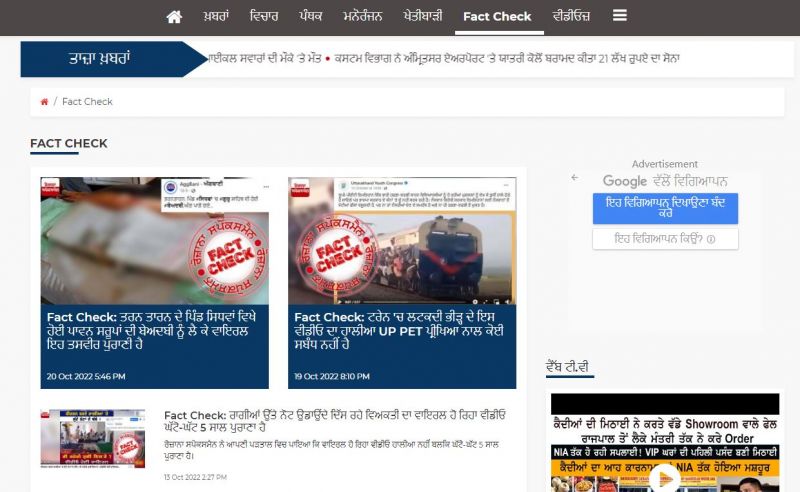The image size is (800, 492).
Task: Click the blue stop-showing-this-ad button
Action: [665, 207]
